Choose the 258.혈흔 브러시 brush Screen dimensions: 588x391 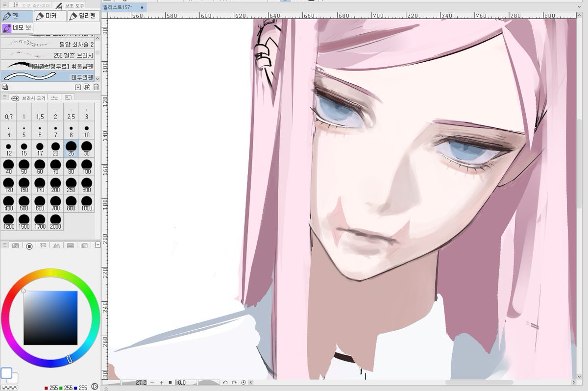pos(48,55)
